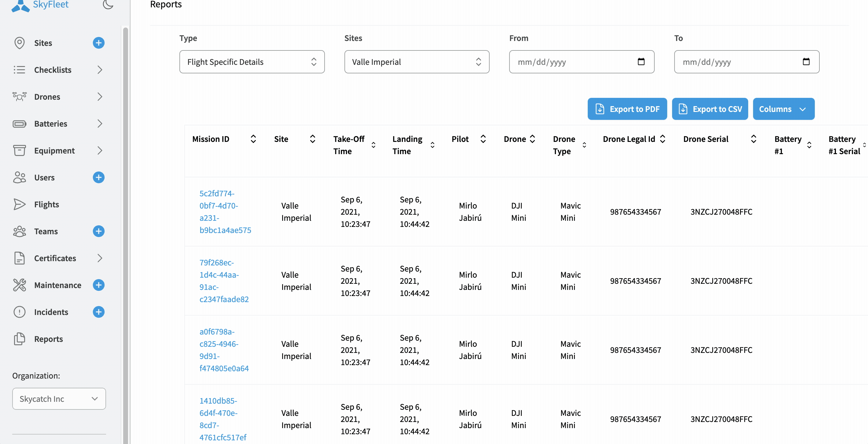Image resolution: width=868 pixels, height=444 pixels.
Task: Click the Sites map pin icon
Action: tap(20, 43)
